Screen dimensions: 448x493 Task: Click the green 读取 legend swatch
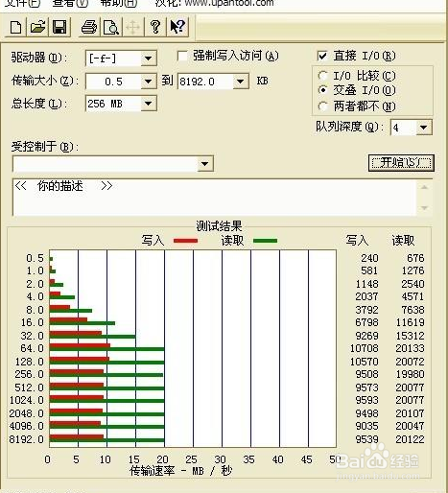coord(265,241)
